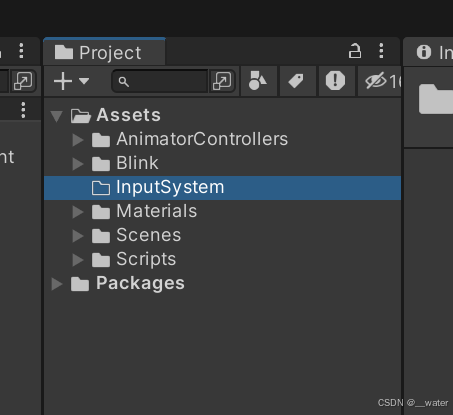453x415 pixels.
Task: Expand the AnimatorControllers folder
Action: pos(78,140)
